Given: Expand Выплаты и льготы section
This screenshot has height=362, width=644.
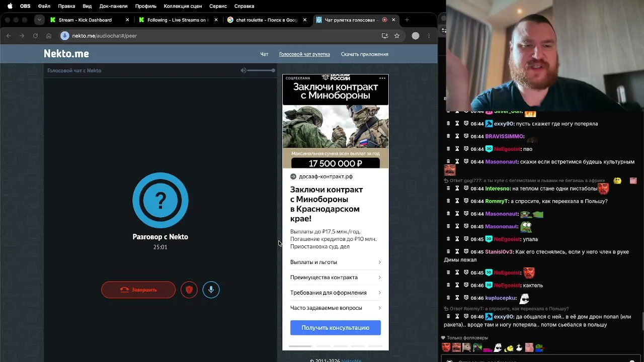Looking at the screenshot, I should click(336, 262).
